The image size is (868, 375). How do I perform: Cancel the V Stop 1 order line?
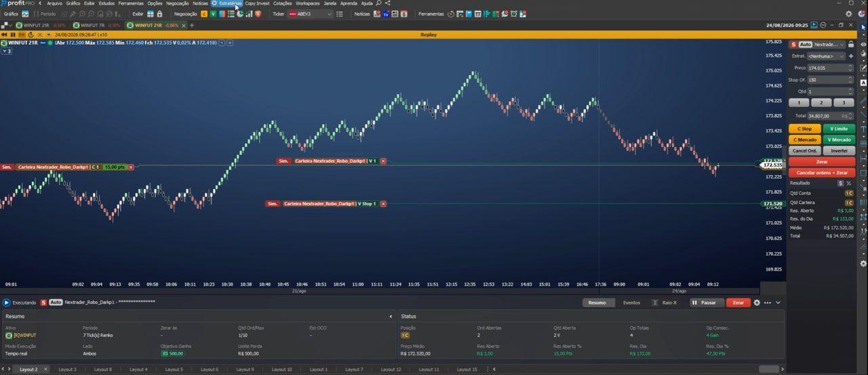click(x=383, y=203)
